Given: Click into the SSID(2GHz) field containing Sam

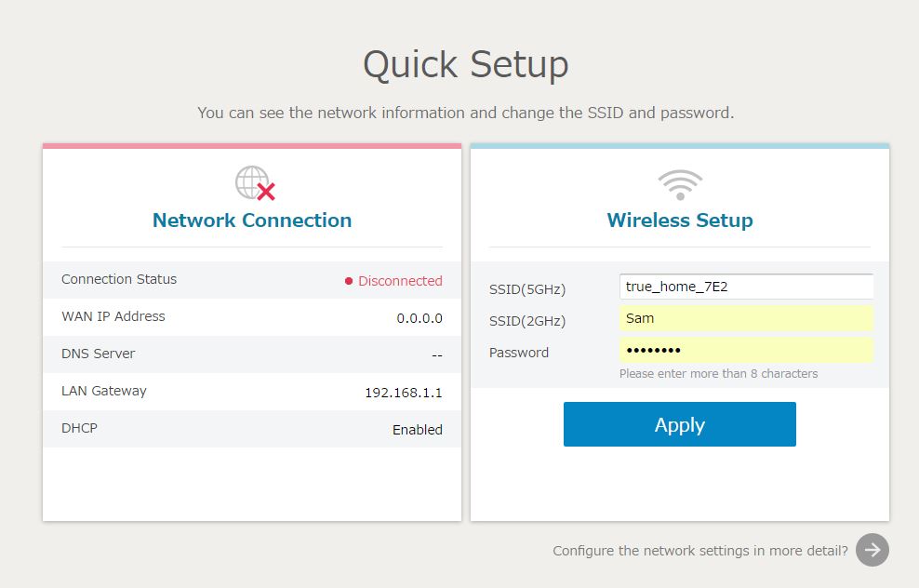Looking at the screenshot, I should click(746, 318).
